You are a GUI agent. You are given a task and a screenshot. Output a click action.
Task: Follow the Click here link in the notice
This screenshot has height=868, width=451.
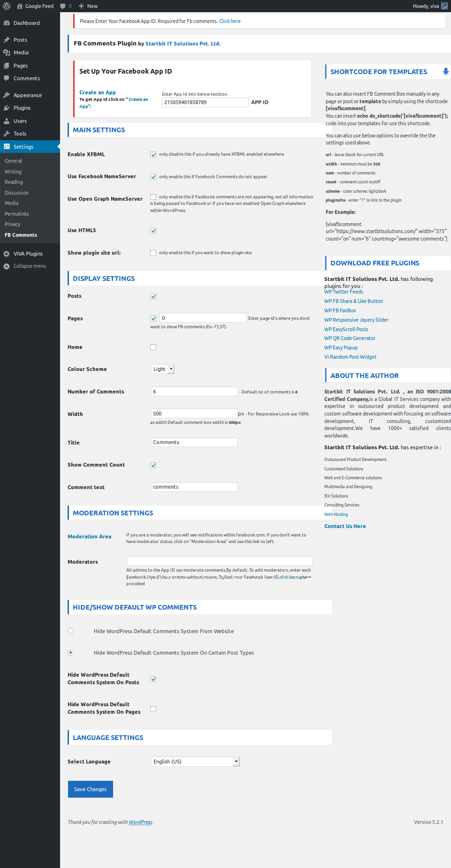coord(230,21)
